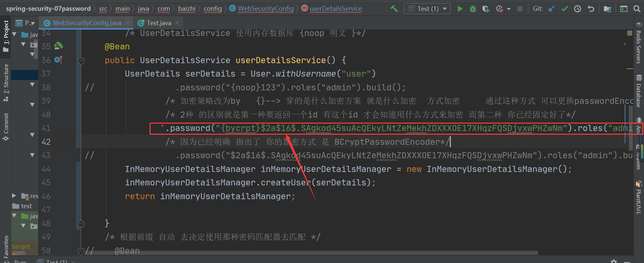
Task: Click the WebSecurityConfig breadcrumb
Action: tap(262, 9)
